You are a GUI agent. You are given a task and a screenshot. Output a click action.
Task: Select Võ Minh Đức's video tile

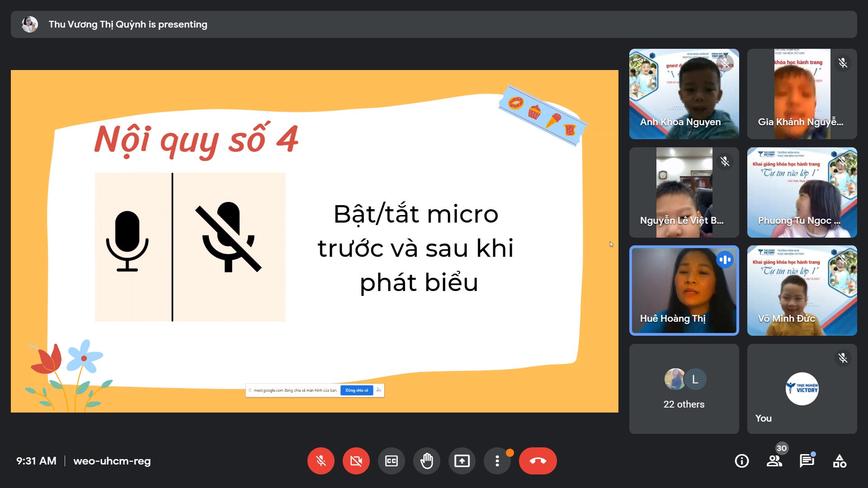[x=802, y=291]
